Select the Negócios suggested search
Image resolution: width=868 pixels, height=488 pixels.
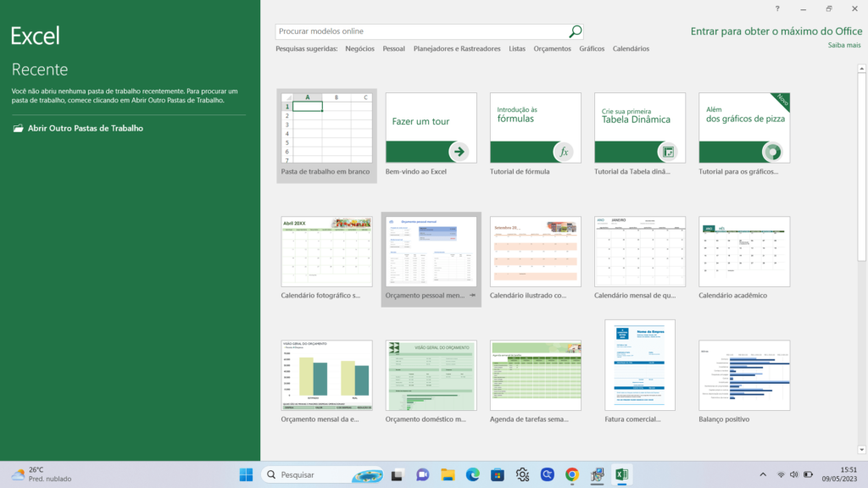(x=359, y=48)
